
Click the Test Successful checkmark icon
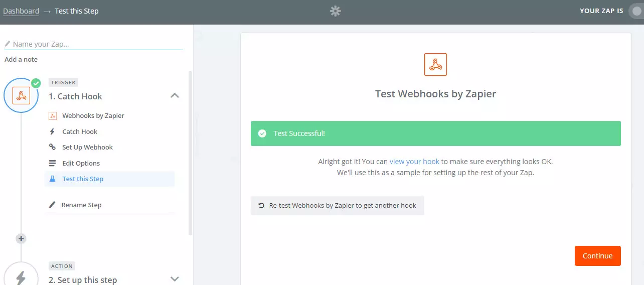coord(262,133)
